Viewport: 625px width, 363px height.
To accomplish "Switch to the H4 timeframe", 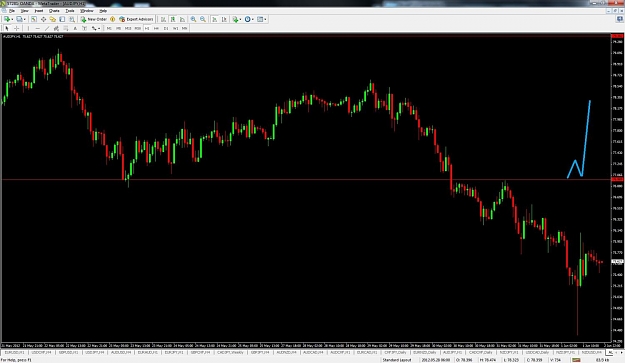I will 156,28.
